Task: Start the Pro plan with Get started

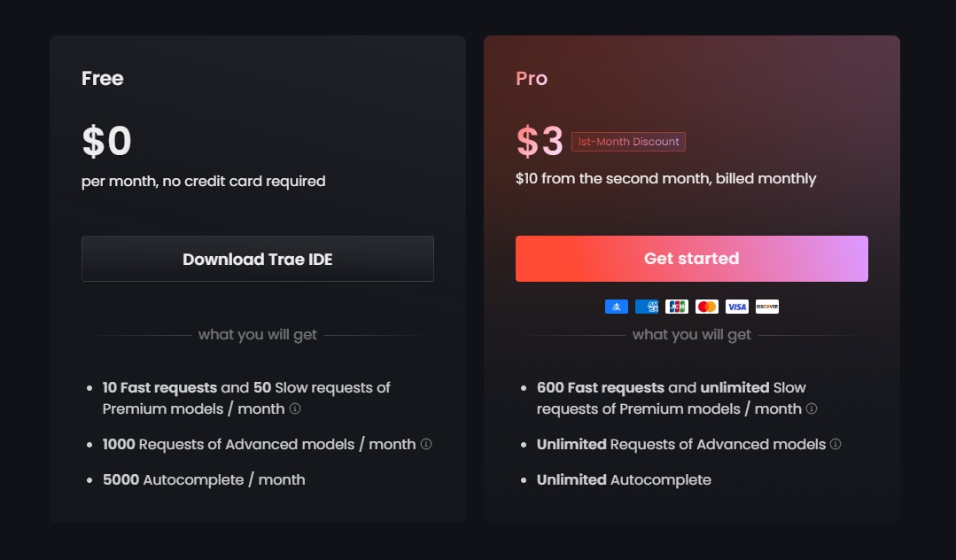Action: [x=691, y=259]
